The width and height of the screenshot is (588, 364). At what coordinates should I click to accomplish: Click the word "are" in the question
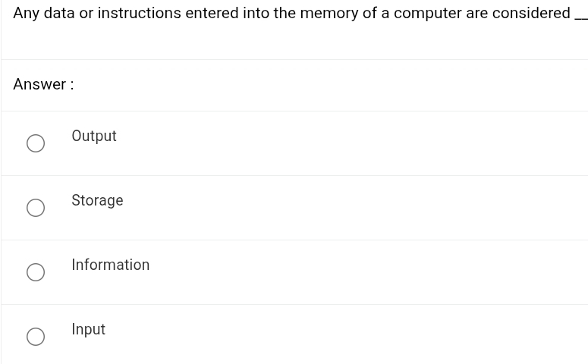click(x=477, y=13)
